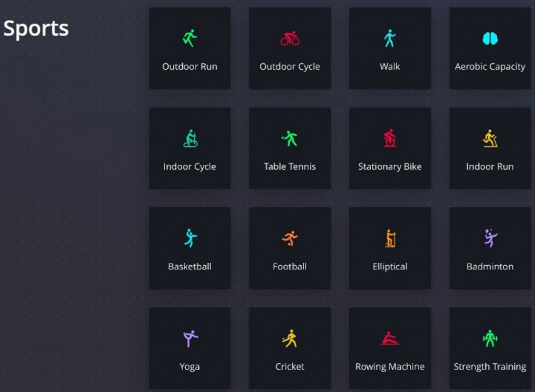Image resolution: width=535 pixels, height=392 pixels.
Task: Open the Aerobic Capacity lungs icon
Action: tap(490, 39)
